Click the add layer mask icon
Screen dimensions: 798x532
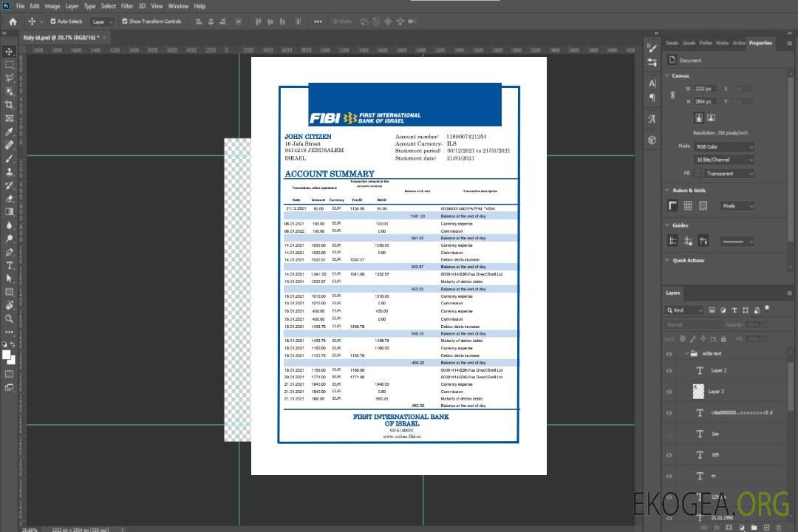point(729,528)
